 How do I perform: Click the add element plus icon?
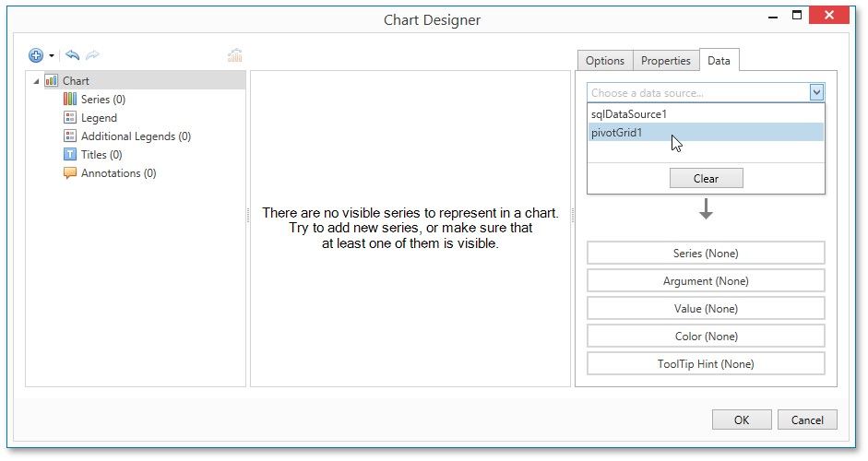pyautogui.click(x=36, y=56)
